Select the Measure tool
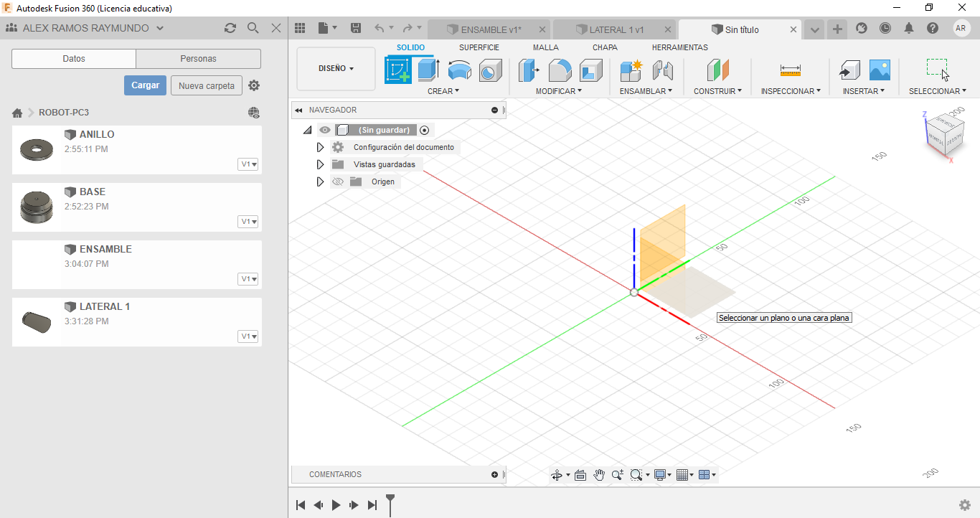The width and height of the screenshot is (980, 518). click(x=790, y=70)
